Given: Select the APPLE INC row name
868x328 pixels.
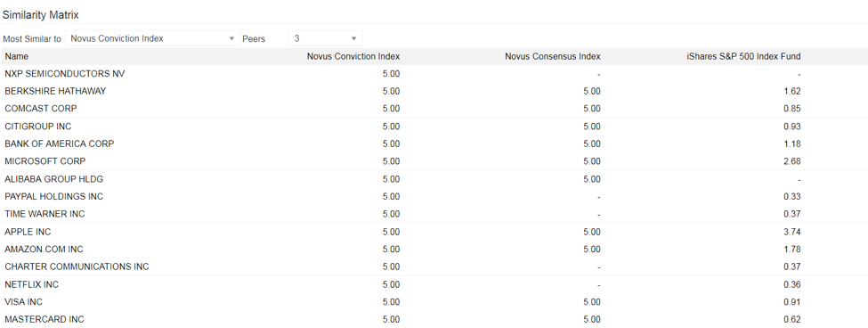Looking at the screenshot, I should coord(28,232).
